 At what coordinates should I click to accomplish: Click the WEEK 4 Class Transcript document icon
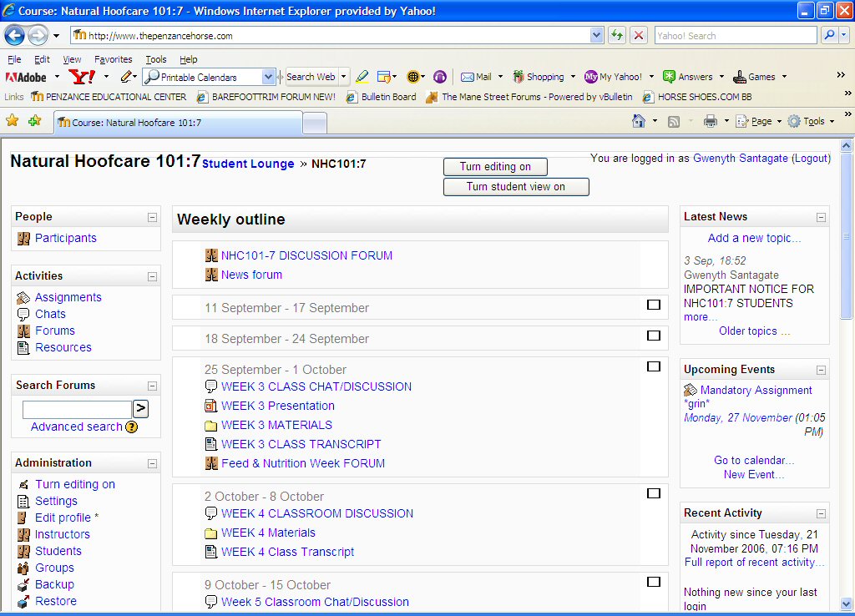(211, 553)
